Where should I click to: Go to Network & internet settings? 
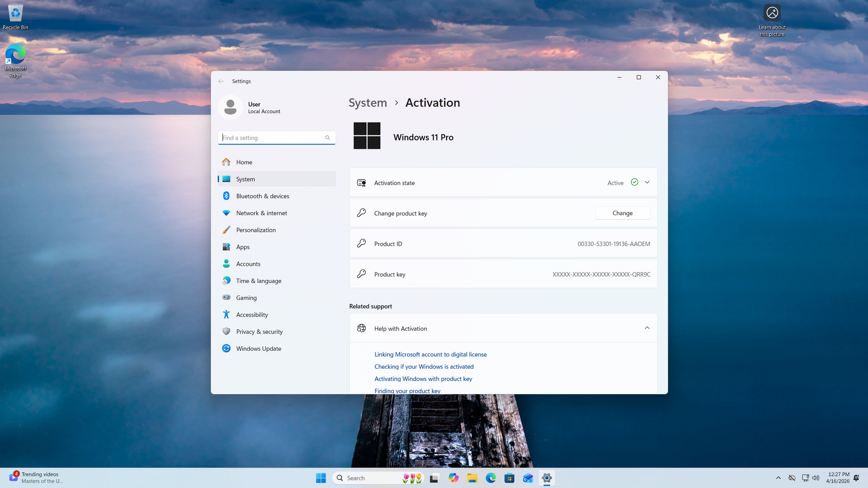261,213
